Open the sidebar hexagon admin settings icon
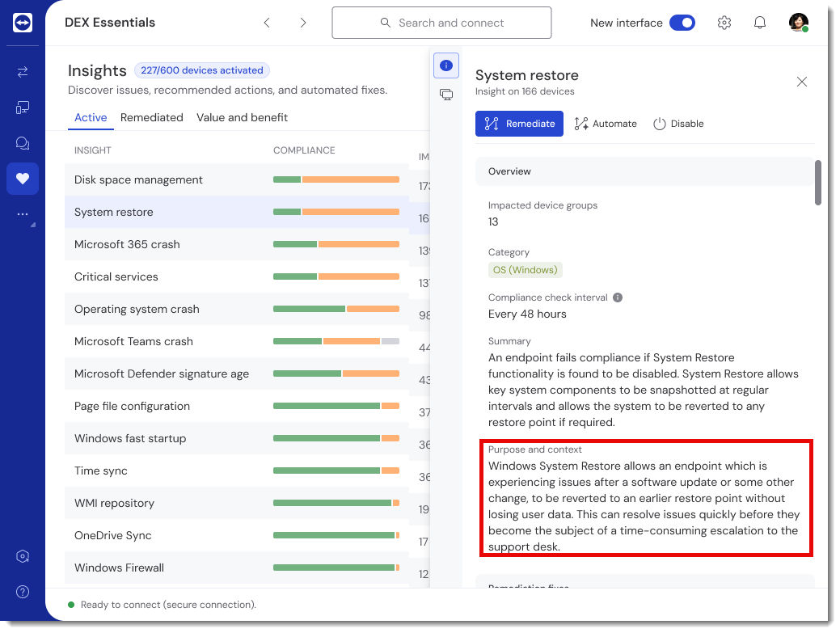This screenshot has width=840, height=633. pyautogui.click(x=23, y=556)
